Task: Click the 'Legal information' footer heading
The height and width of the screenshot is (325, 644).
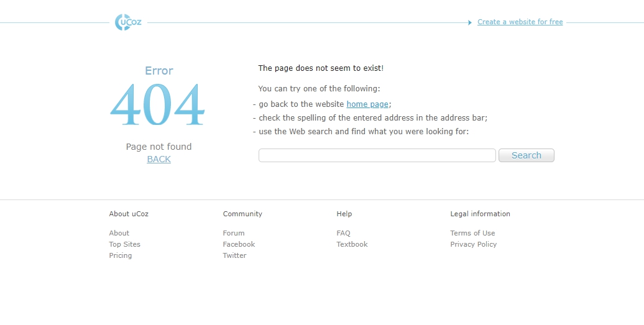Action: 480,214
